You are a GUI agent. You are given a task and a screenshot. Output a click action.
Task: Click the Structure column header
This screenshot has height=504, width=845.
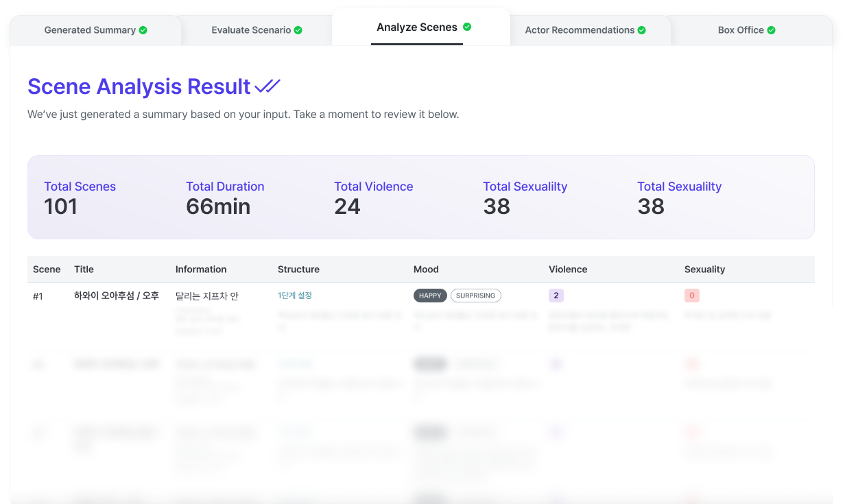pyautogui.click(x=298, y=269)
